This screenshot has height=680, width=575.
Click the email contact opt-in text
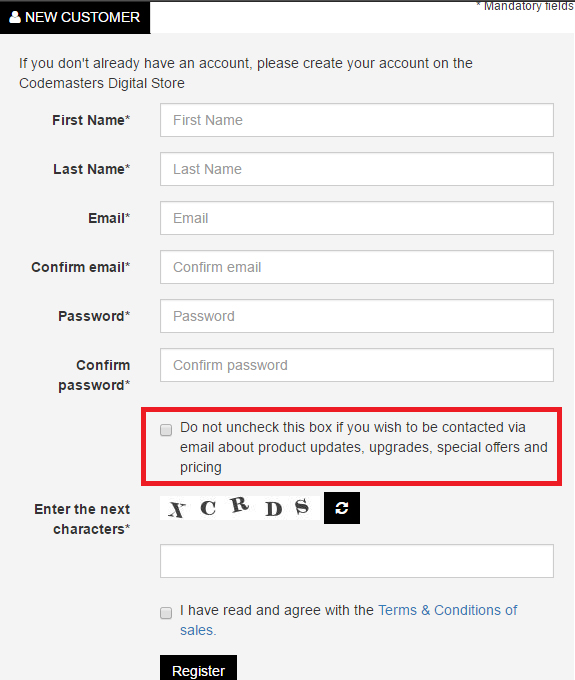point(364,447)
